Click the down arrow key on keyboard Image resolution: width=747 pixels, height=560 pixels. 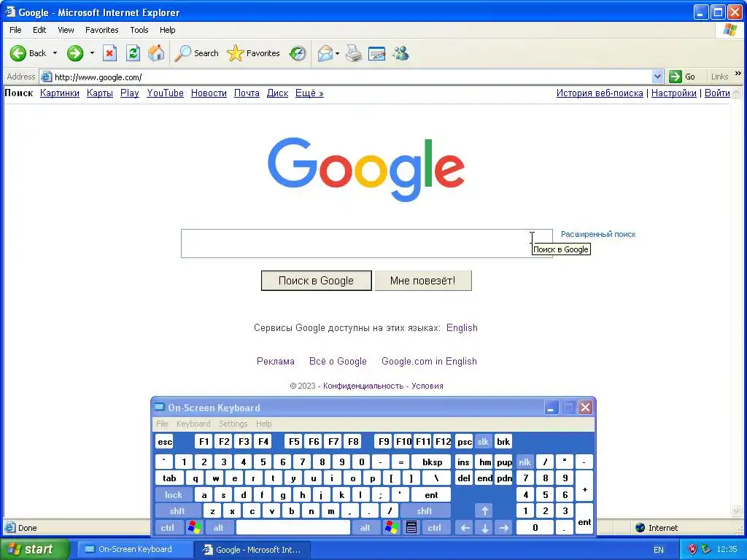[x=485, y=528]
